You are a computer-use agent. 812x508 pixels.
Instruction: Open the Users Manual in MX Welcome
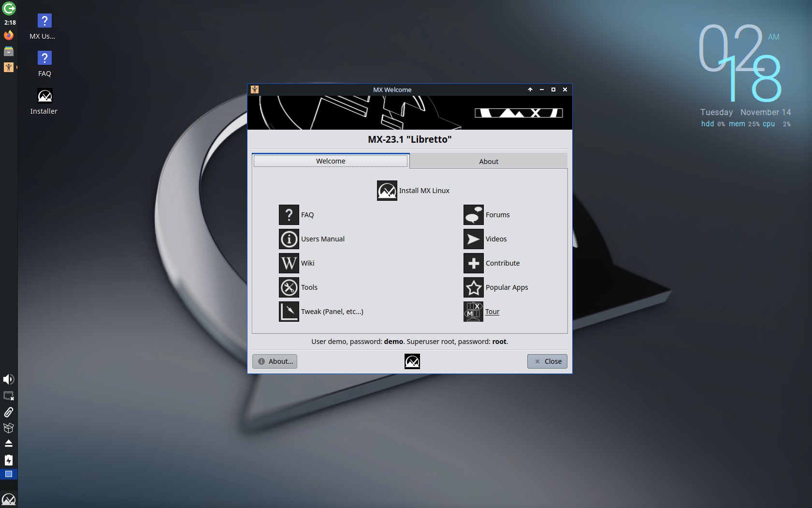(x=312, y=239)
